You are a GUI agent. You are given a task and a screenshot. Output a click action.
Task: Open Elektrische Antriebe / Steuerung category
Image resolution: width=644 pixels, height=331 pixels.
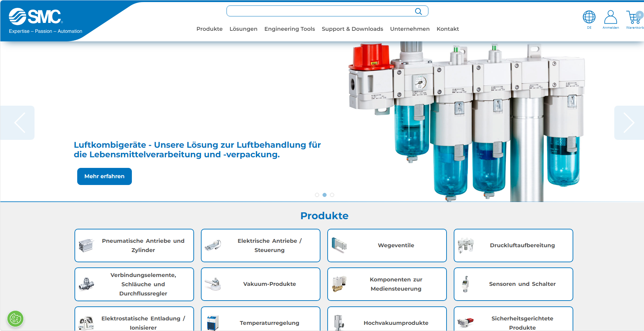(x=261, y=246)
